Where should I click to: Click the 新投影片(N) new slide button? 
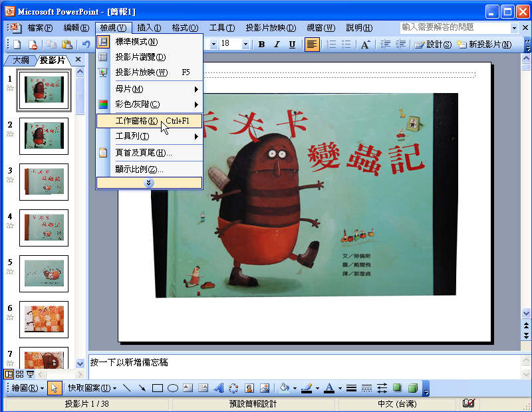click(484, 45)
